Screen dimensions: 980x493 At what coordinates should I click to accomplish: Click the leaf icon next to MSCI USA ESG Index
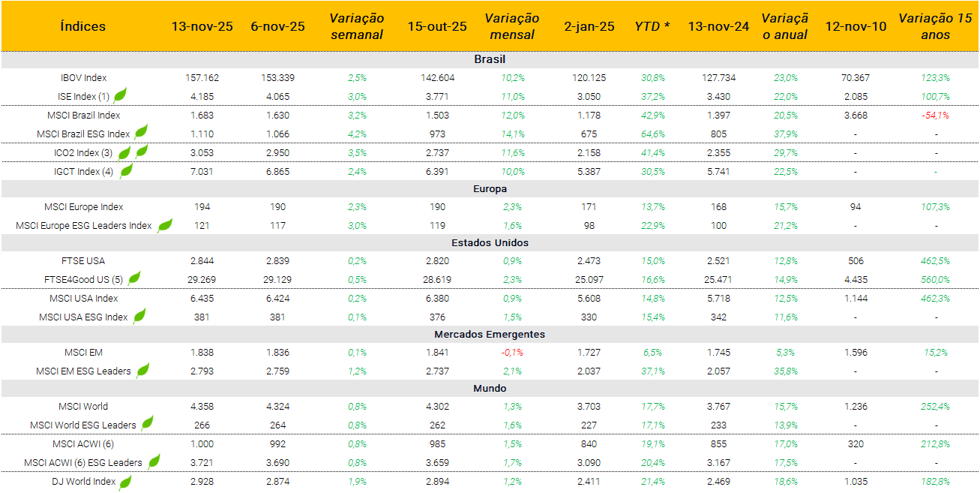[139, 316]
